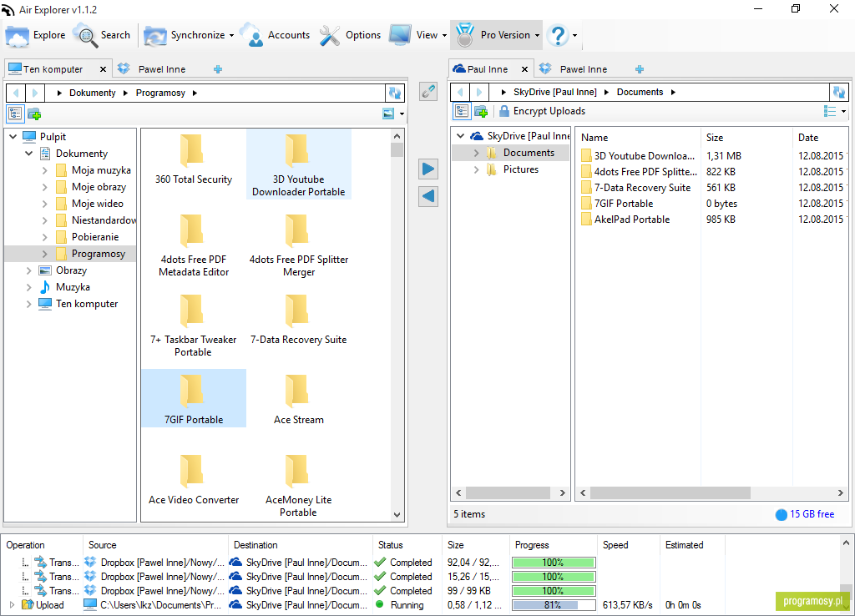Click the left pane vertical scrollbar down arrow

397,515
